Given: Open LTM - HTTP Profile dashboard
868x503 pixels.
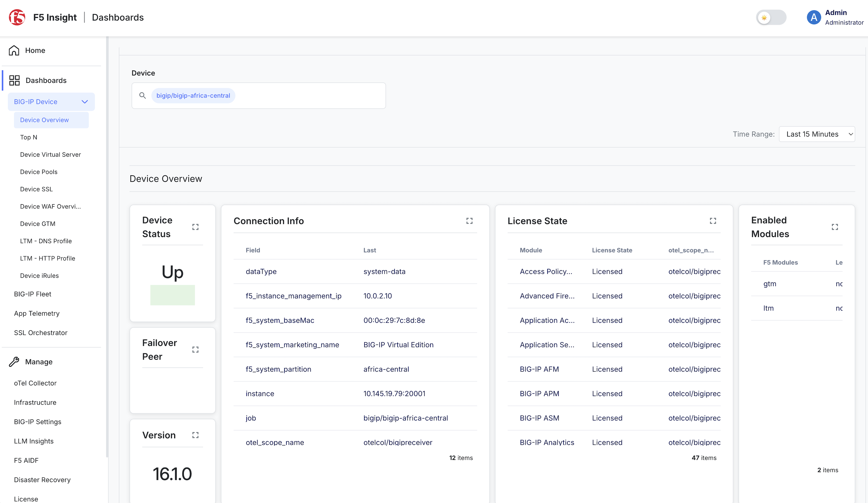Looking at the screenshot, I should [x=48, y=258].
